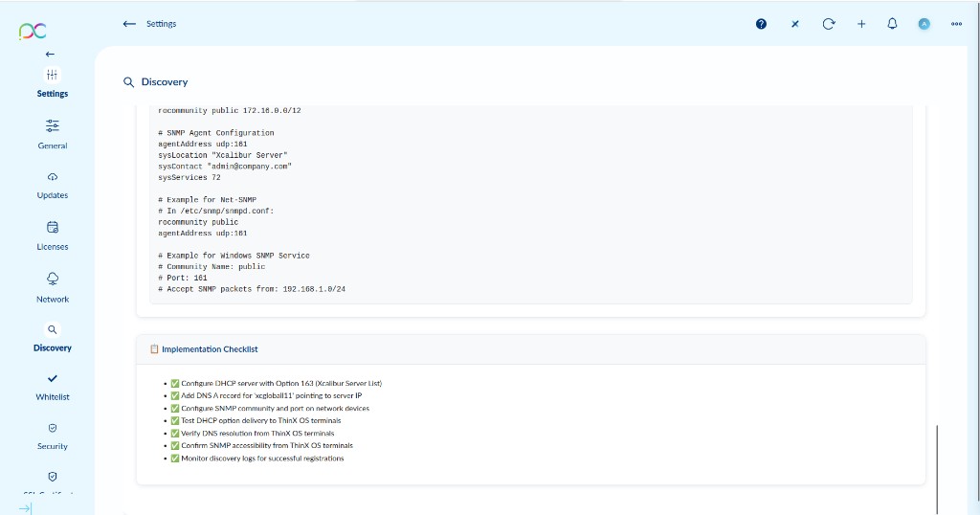This screenshot has height=515, width=980.
Task: Click the back arrow next to Settings title
Action: coord(129,24)
